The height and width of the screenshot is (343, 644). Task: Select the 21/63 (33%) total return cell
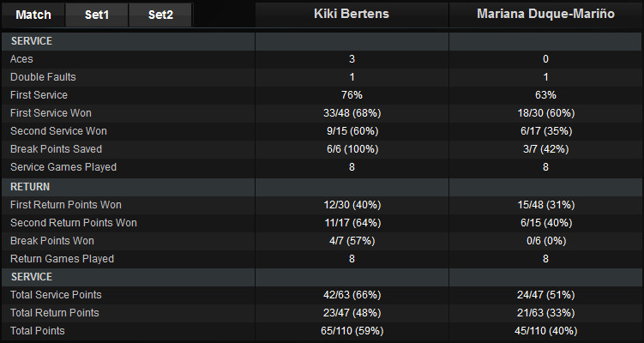tap(545, 313)
